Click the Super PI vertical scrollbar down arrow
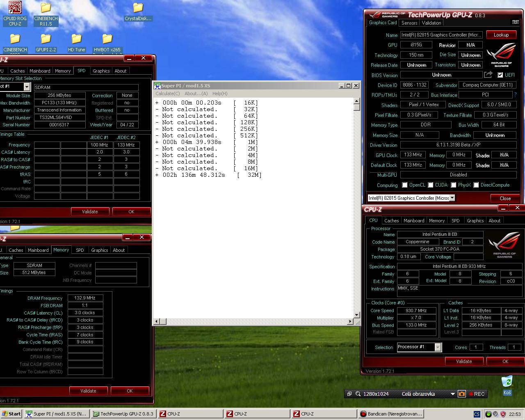 [356, 315]
